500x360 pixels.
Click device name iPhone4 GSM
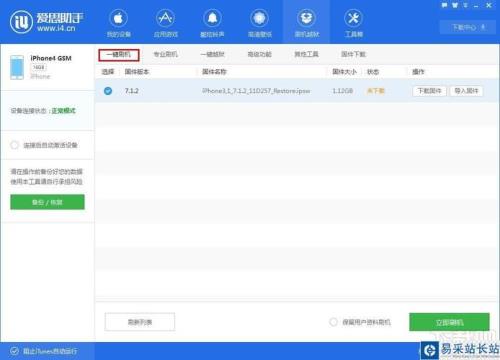point(51,58)
